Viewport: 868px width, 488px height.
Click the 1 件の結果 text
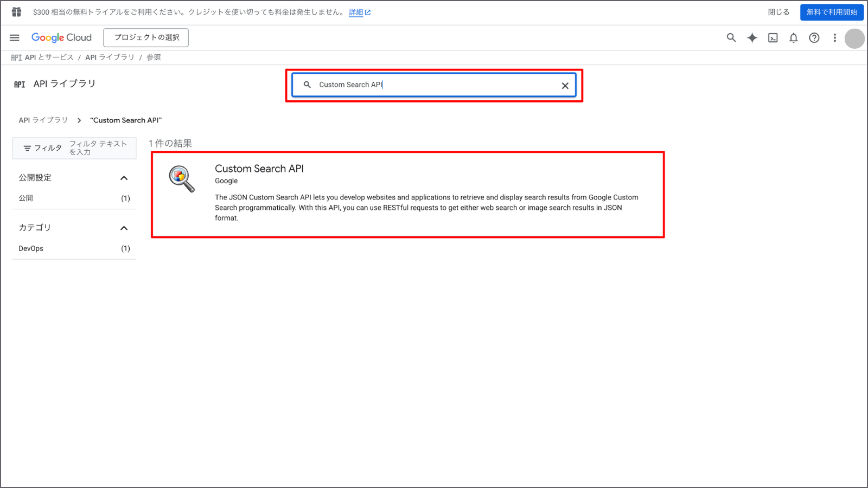click(x=170, y=144)
